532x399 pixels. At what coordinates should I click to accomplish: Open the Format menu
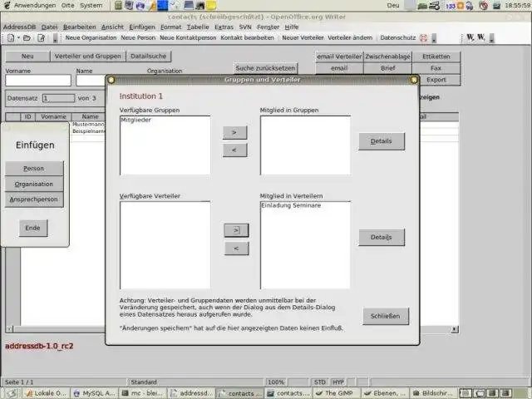click(171, 27)
